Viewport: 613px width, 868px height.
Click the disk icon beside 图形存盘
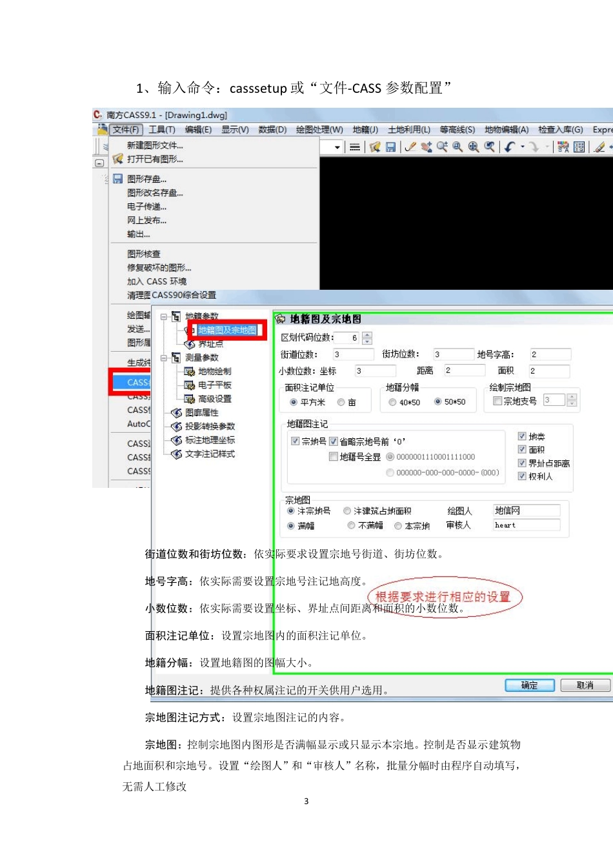[117, 179]
